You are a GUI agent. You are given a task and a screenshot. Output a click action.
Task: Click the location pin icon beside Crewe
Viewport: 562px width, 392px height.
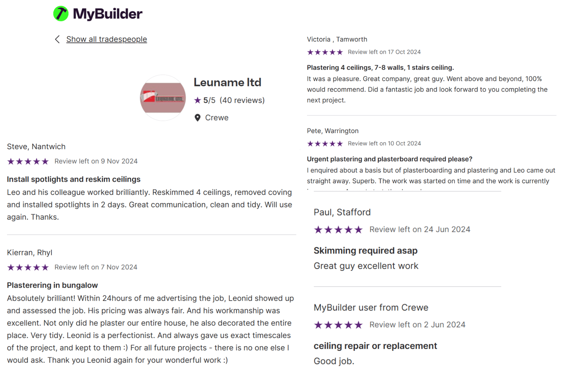(x=197, y=118)
